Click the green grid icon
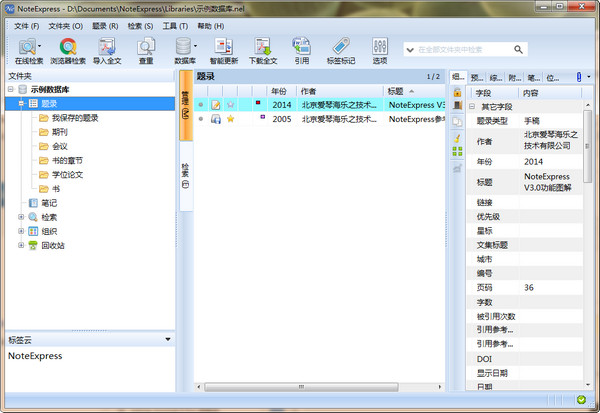Screen dimensions: 600x413 [x=457, y=151]
